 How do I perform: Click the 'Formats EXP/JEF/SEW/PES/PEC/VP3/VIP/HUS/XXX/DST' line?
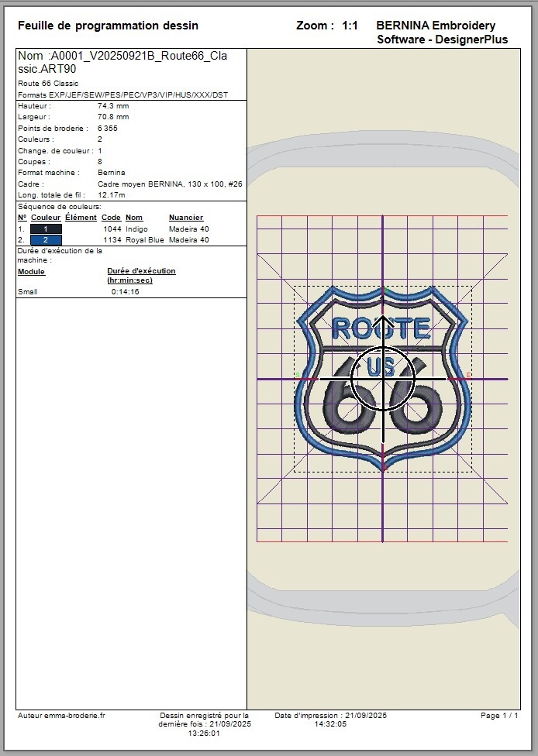[x=123, y=95]
